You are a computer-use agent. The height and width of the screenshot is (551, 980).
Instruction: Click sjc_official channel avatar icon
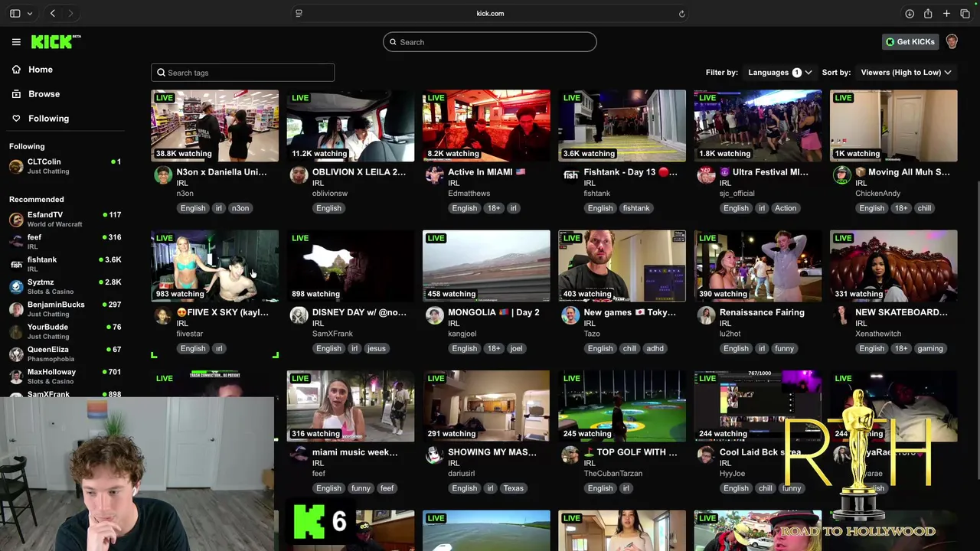click(706, 175)
